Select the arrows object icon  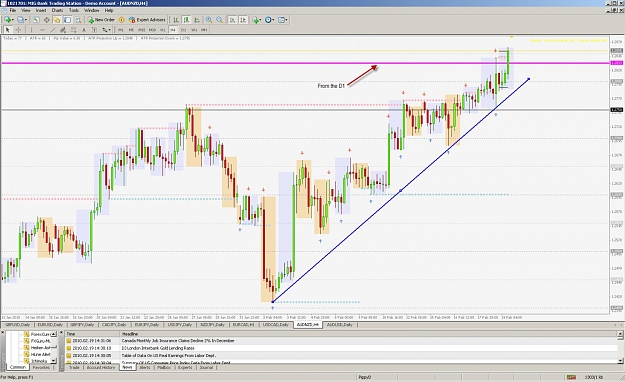pos(104,30)
